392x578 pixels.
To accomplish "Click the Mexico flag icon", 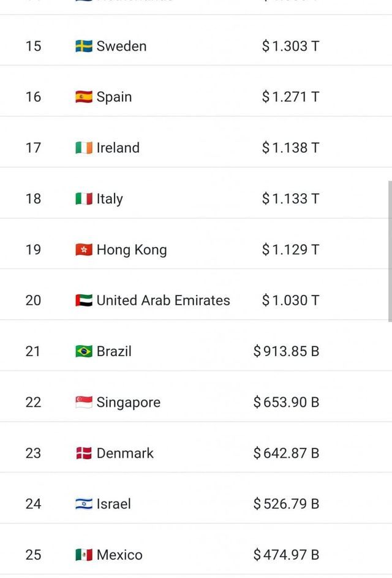I will (84, 555).
